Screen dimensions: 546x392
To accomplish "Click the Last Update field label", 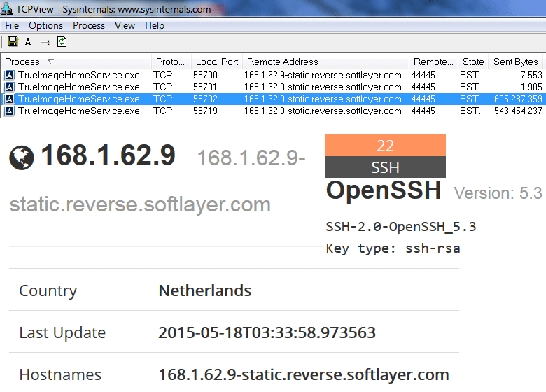I will pyautogui.click(x=62, y=332).
